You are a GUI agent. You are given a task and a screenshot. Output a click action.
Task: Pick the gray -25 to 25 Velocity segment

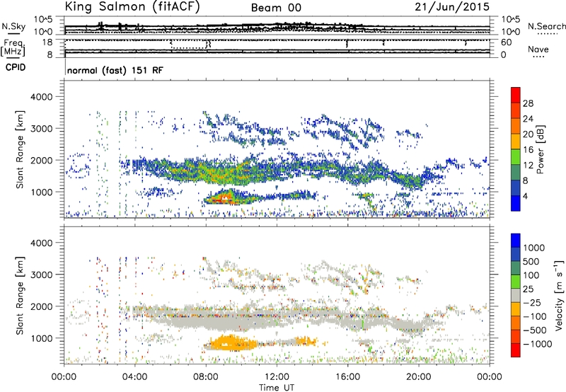point(516,296)
